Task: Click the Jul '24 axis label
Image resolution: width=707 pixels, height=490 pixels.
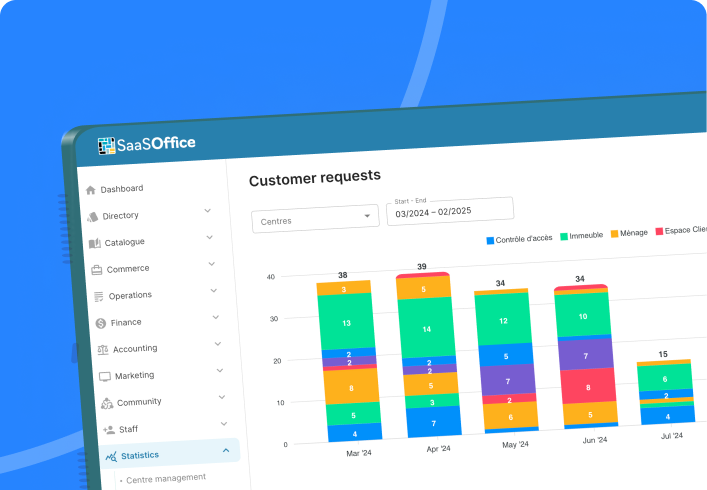Action: point(672,436)
